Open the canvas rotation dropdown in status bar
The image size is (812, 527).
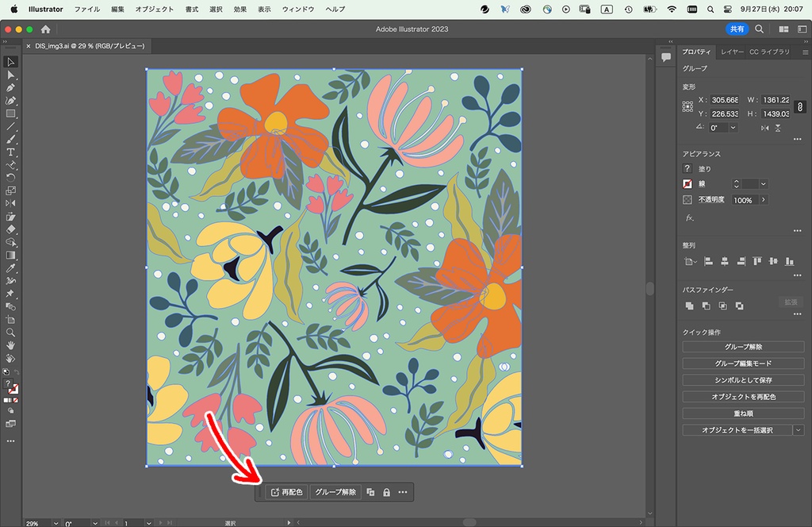pos(95,523)
